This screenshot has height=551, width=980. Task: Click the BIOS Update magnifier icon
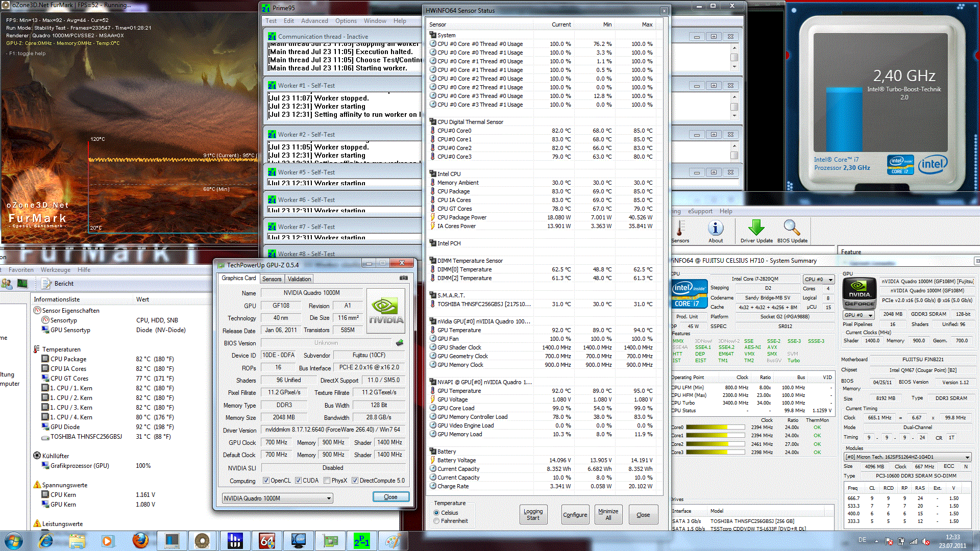[x=792, y=229]
